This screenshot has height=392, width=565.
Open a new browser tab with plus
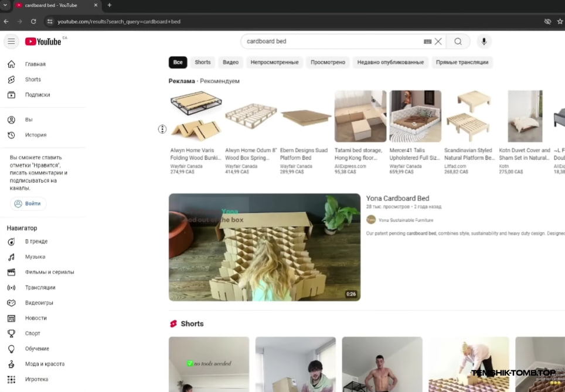click(x=110, y=5)
